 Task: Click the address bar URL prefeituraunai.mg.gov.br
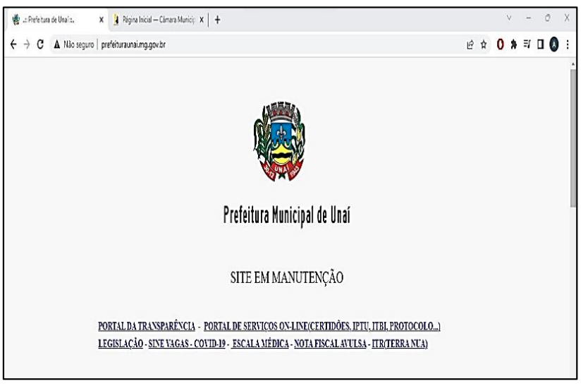pos(133,44)
